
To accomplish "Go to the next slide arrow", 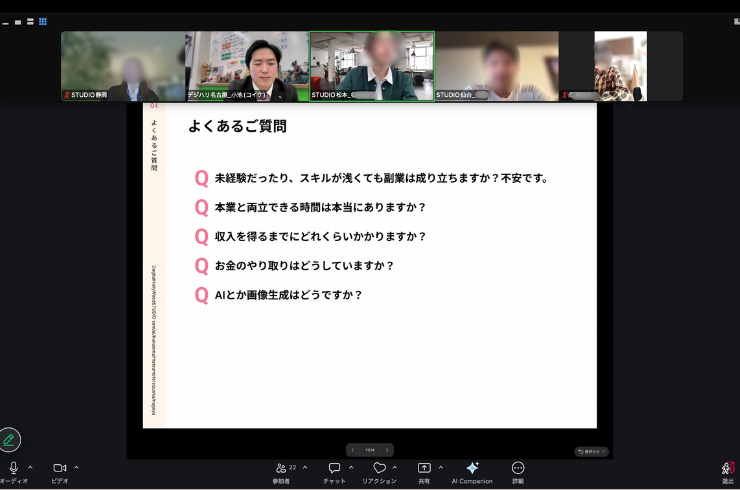I will coord(387,450).
